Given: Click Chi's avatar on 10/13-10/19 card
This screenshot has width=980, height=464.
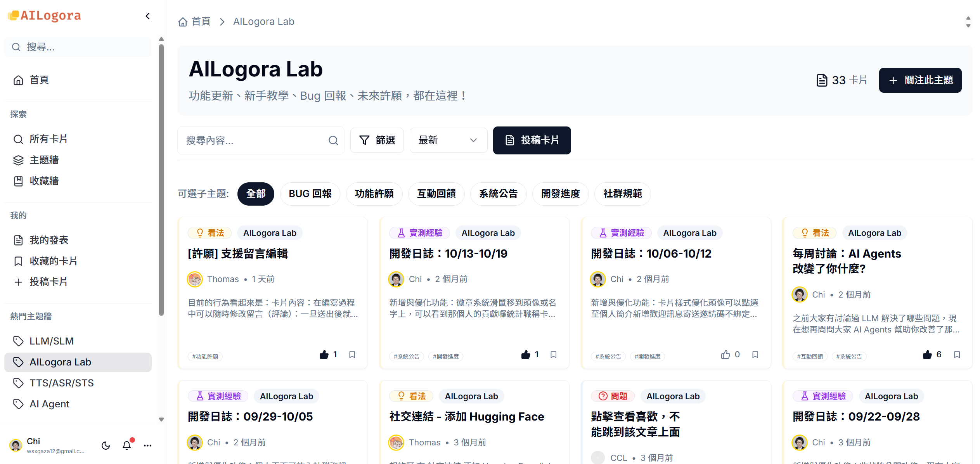Looking at the screenshot, I should 396,279.
